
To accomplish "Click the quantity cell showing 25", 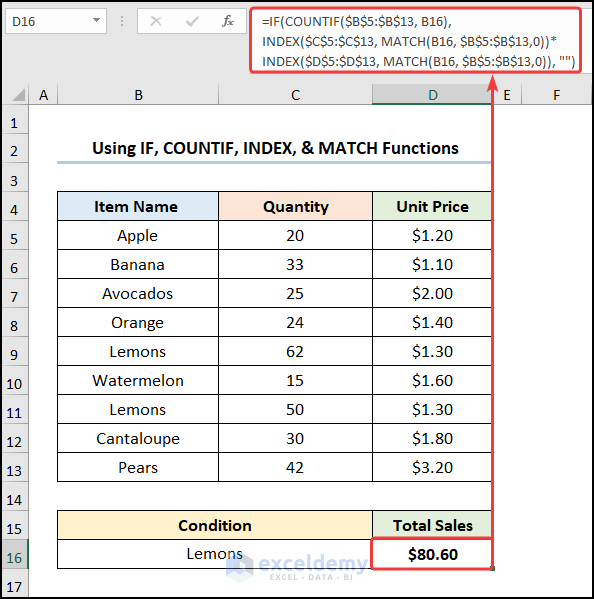I will coord(295,293).
